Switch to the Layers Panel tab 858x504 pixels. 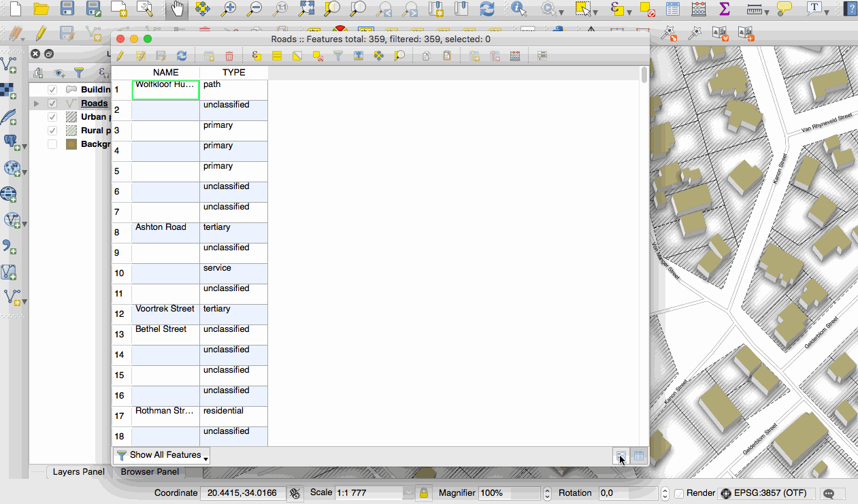[78, 472]
